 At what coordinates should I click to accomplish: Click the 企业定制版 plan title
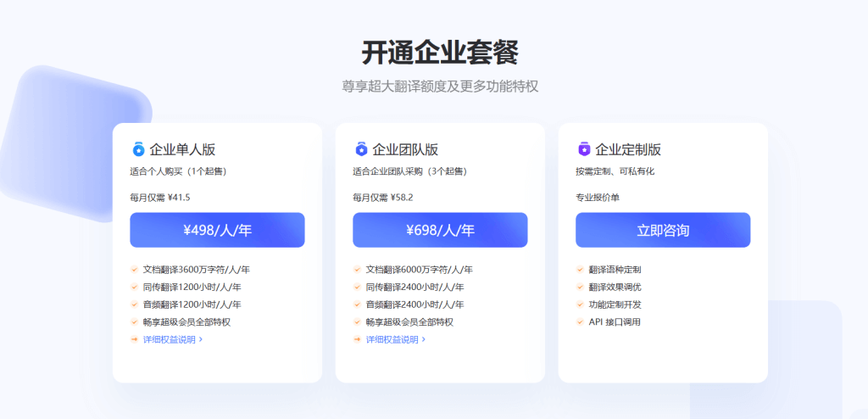628,149
